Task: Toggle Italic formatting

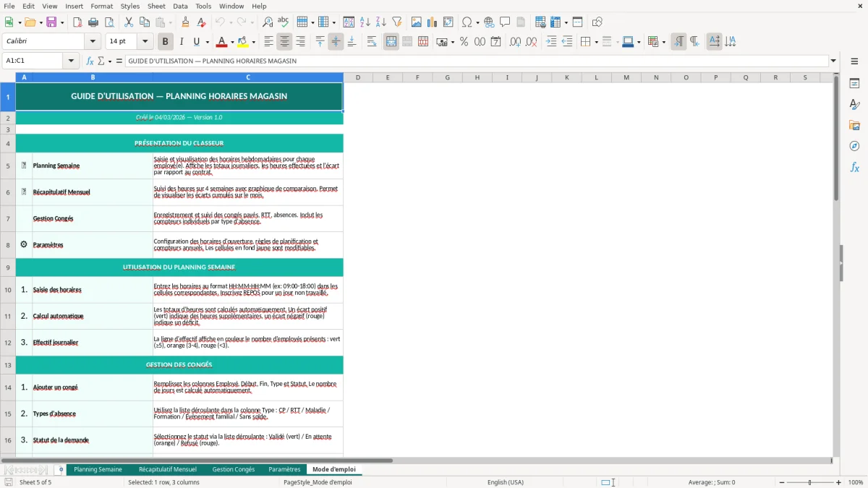Action: click(182, 42)
